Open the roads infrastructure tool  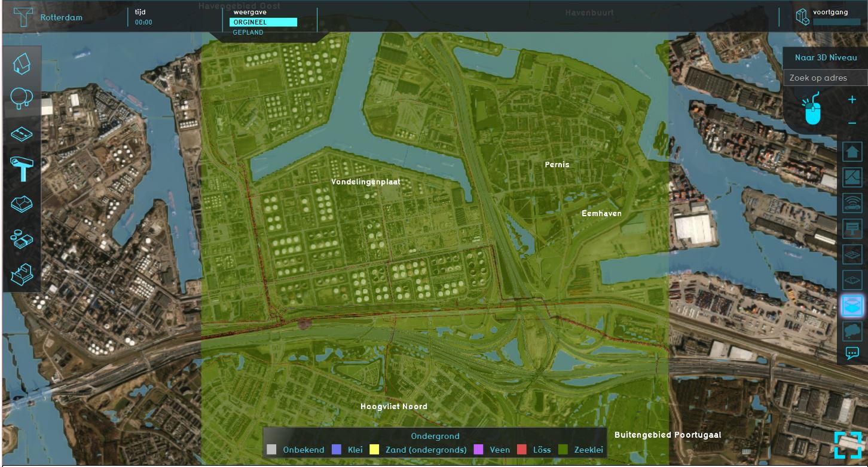tap(22, 133)
